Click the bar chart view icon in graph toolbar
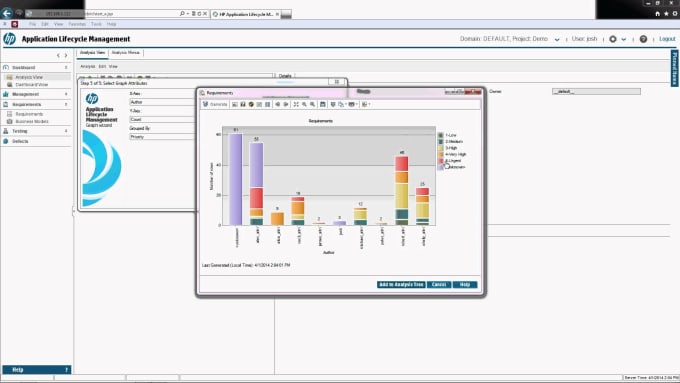 tap(243, 105)
